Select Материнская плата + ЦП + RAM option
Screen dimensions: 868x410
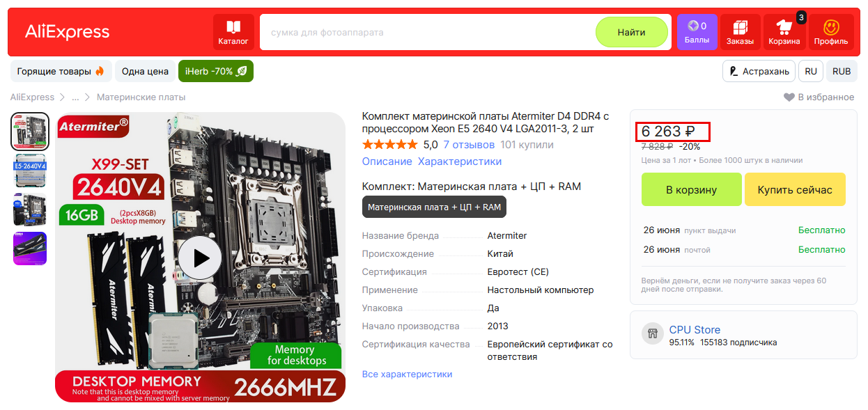coord(434,207)
